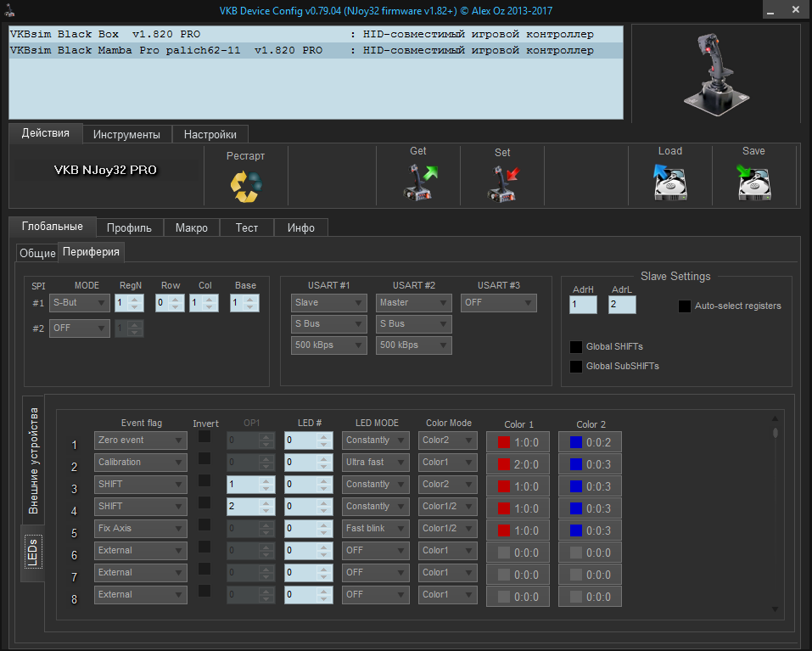Click the Restart (Рестарт) recycle icon
The height and width of the screenshot is (651, 812).
tap(246, 186)
